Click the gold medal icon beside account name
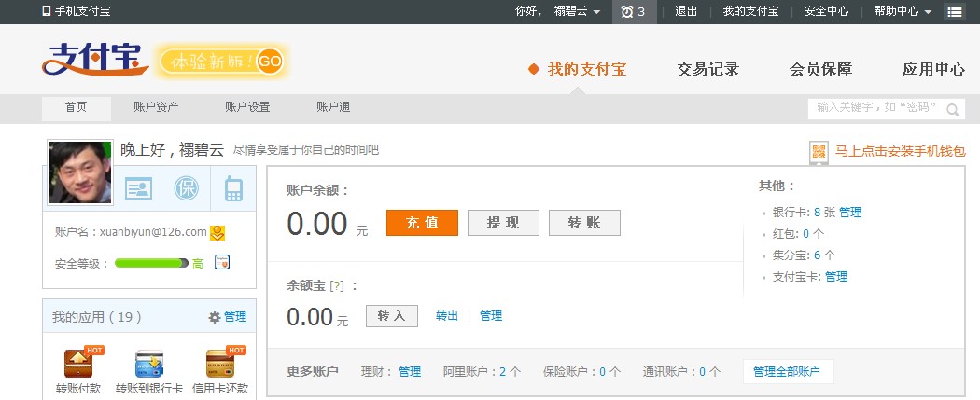The width and height of the screenshot is (980, 400). 217,233
